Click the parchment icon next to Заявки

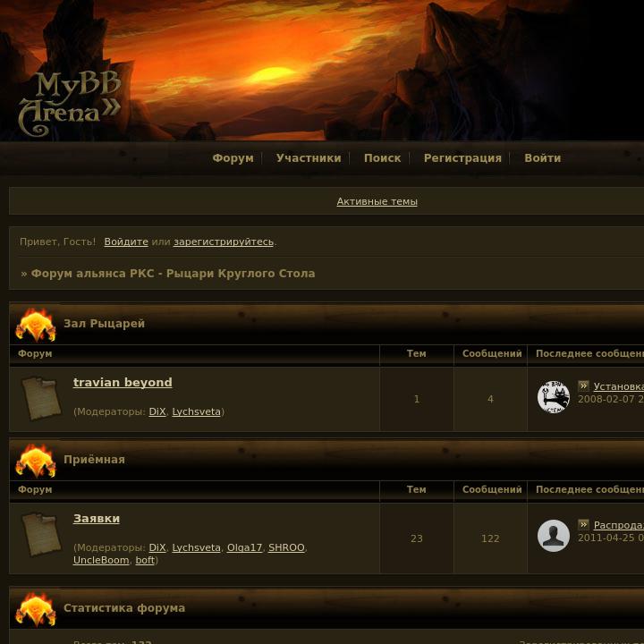[41, 535]
